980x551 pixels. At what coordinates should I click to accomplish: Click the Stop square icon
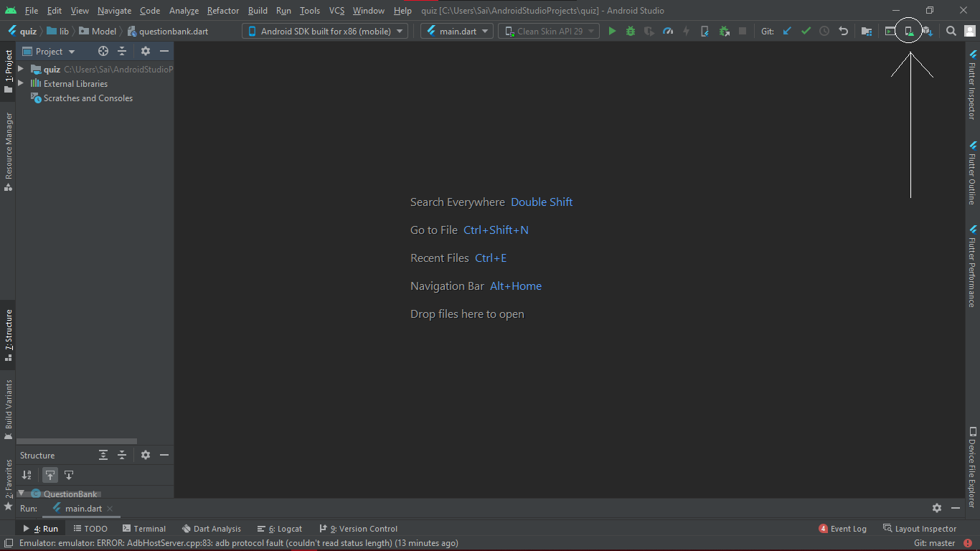pyautogui.click(x=743, y=31)
